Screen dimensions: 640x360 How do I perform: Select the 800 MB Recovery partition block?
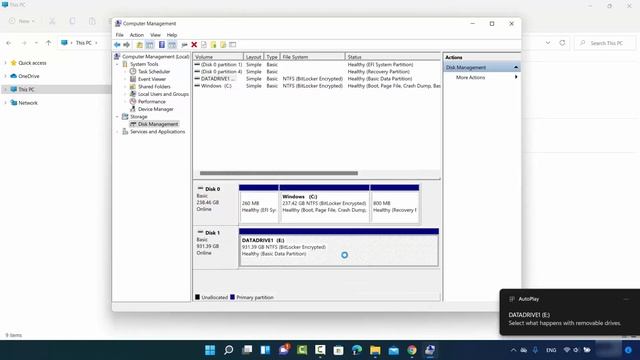click(x=395, y=204)
